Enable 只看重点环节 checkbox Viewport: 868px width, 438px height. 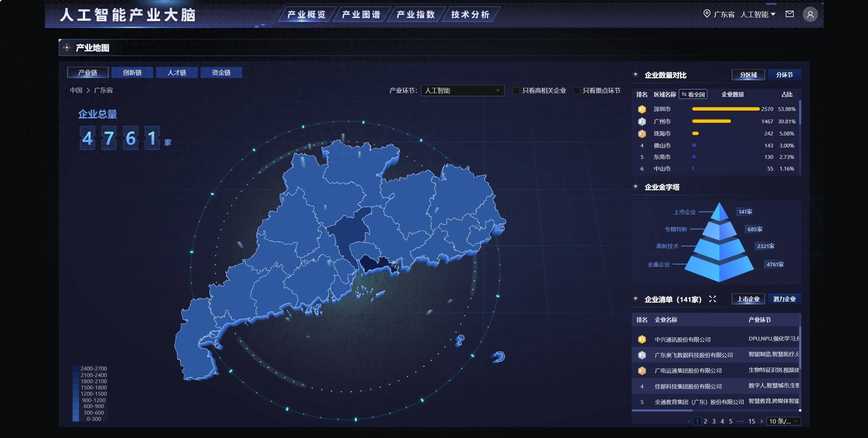click(576, 91)
